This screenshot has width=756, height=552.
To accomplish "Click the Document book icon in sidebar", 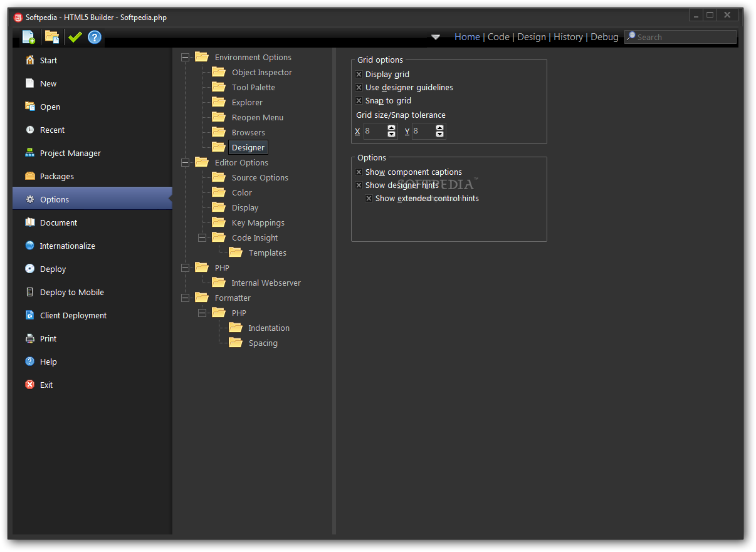I will click(x=29, y=222).
